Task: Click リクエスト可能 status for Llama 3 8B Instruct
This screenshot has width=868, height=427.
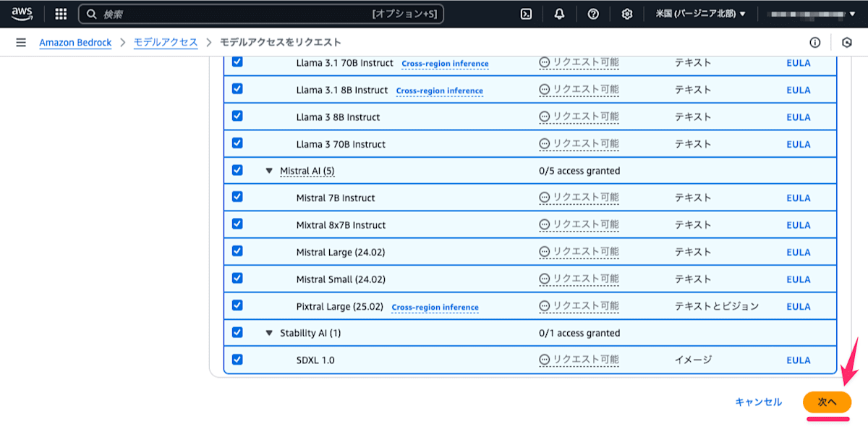Action: click(579, 117)
